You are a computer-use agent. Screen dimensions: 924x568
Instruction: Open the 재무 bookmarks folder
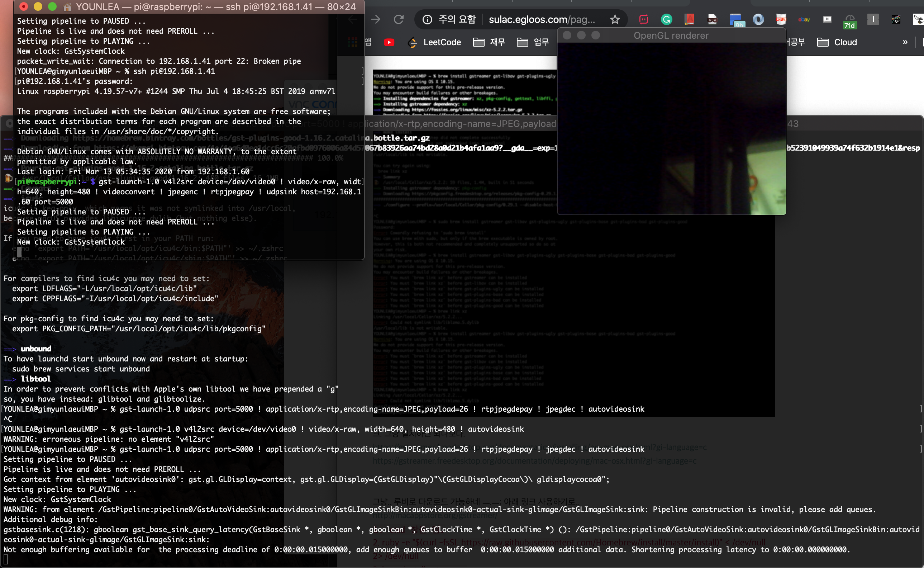pos(489,42)
